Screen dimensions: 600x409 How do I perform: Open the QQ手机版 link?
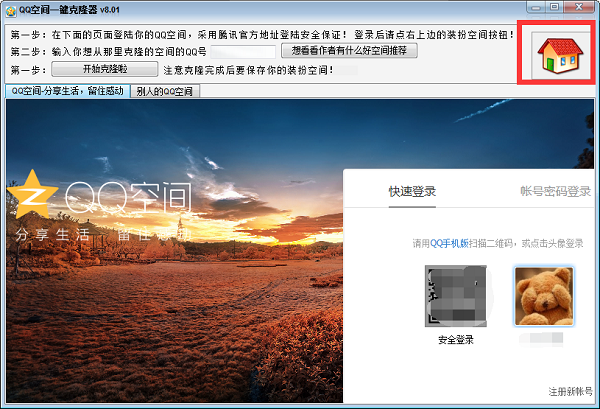click(449, 243)
